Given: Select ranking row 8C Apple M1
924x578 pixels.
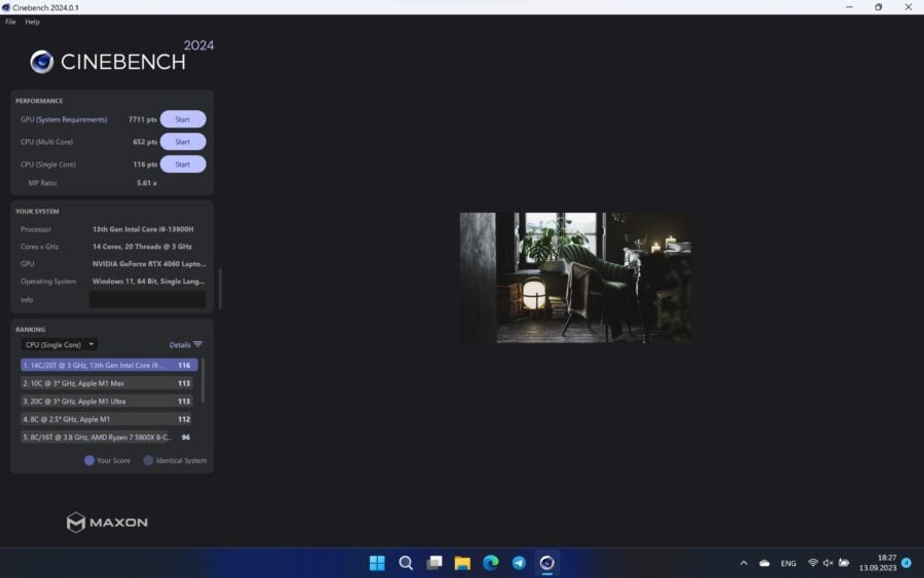Looking at the screenshot, I should pyautogui.click(x=107, y=419).
